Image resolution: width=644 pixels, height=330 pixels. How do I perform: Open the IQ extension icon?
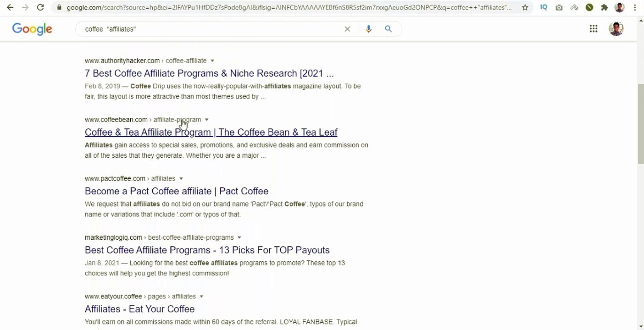(x=544, y=7)
